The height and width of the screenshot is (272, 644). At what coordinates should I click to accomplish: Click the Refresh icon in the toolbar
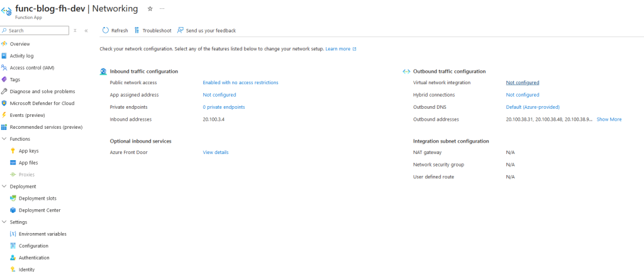pos(106,30)
